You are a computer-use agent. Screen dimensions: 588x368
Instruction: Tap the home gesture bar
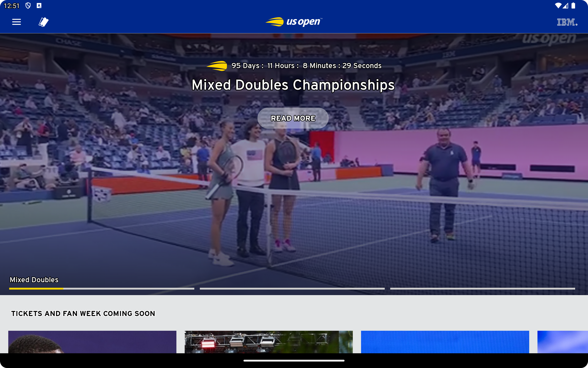point(294,361)
